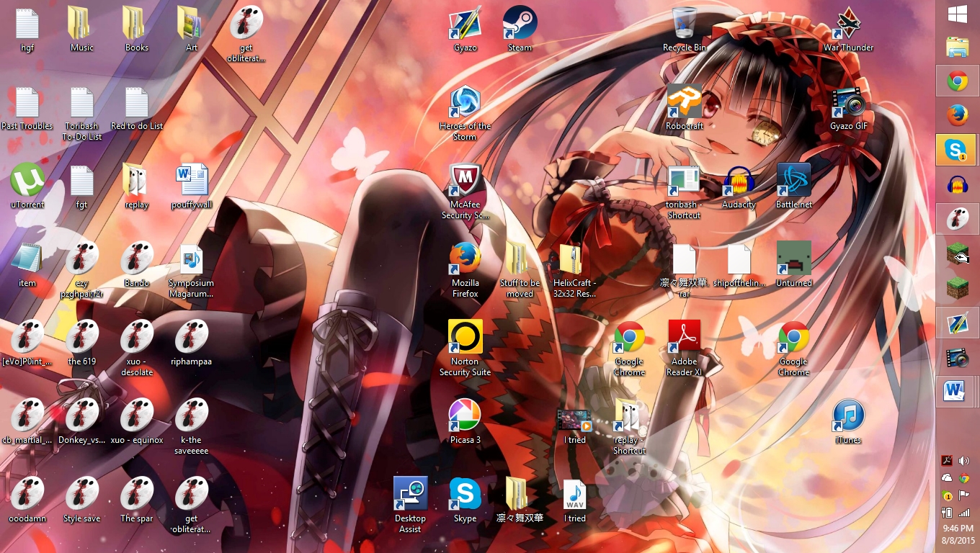980x553 pixels.
Task: Launch the Picasa 3 shortcut
Action: tap(465, 422)
